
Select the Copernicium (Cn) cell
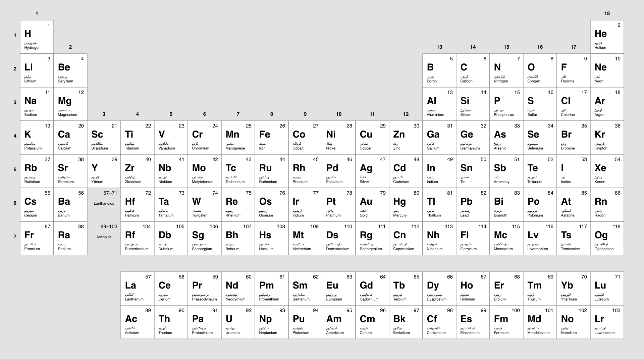coord(406,238)
